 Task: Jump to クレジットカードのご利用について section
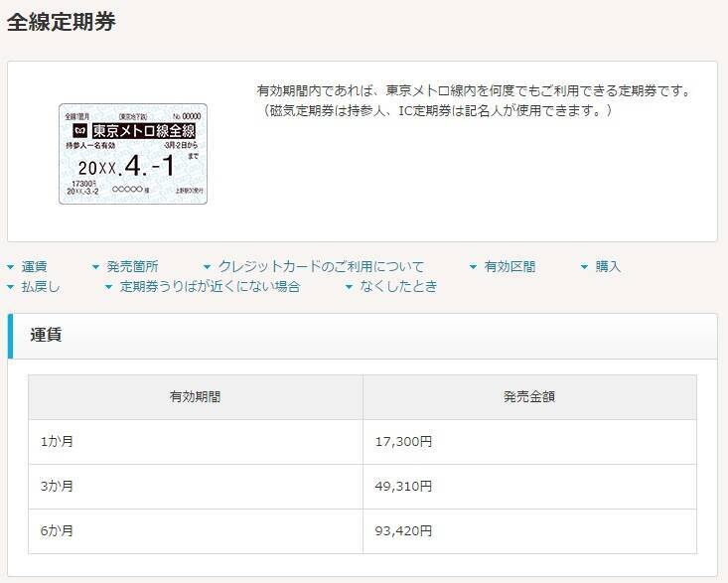tap(320, 267)
